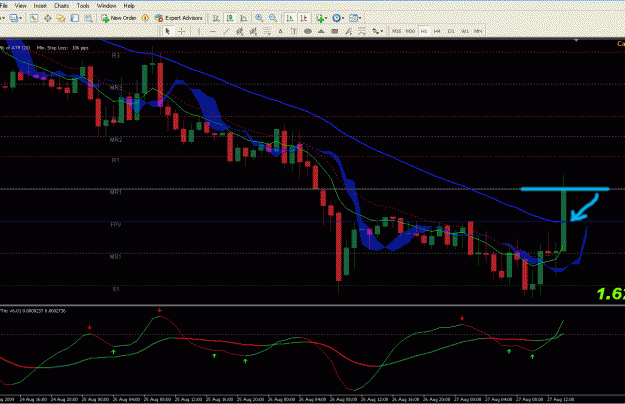
Task: Open the Insert menu
Action: [40, 6]
